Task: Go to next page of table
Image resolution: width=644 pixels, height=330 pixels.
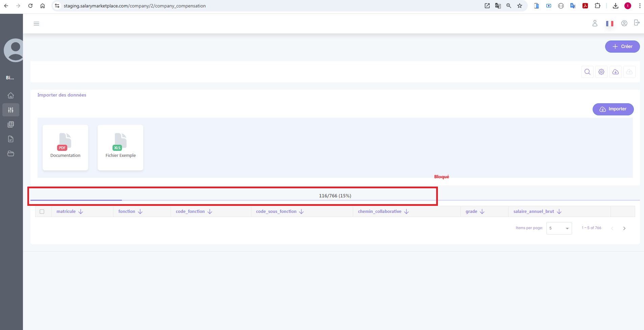Action: tap(624, 228)
